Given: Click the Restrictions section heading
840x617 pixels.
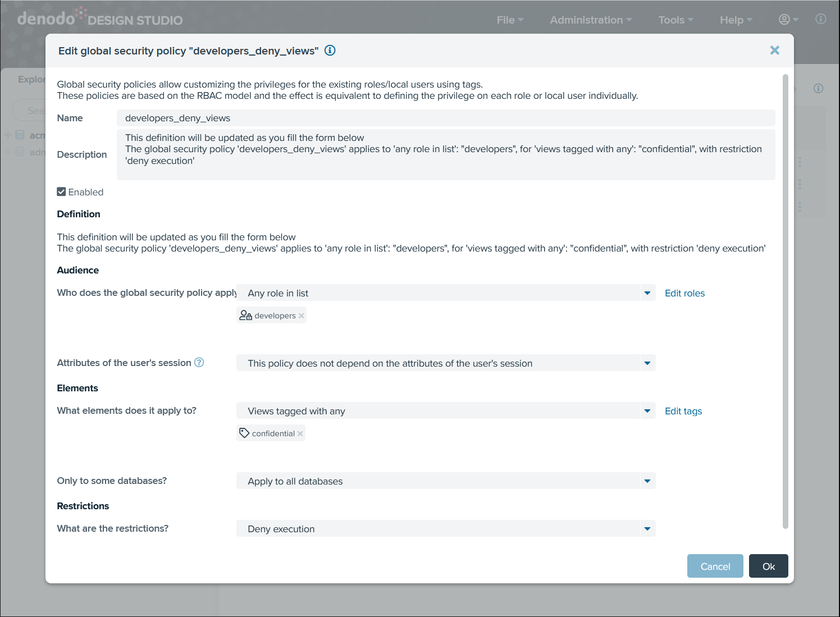Looking at the screenshot, I should [x=83, y=506].
